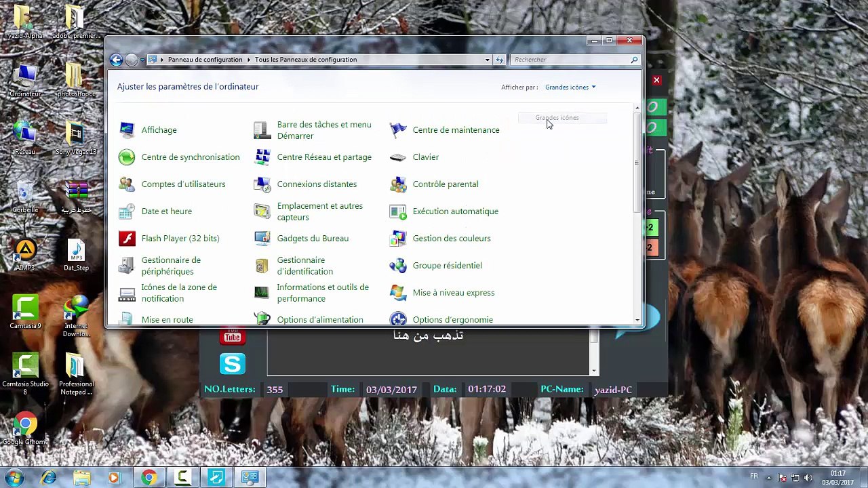Open the Mise à niveau express link

454,293
